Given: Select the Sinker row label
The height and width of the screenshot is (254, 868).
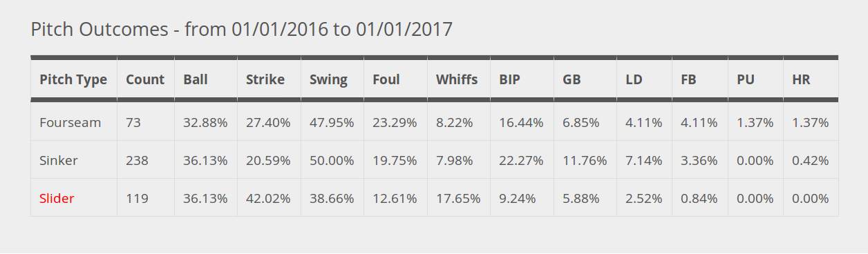Looking at the screenshot, I should click(59, 160).
